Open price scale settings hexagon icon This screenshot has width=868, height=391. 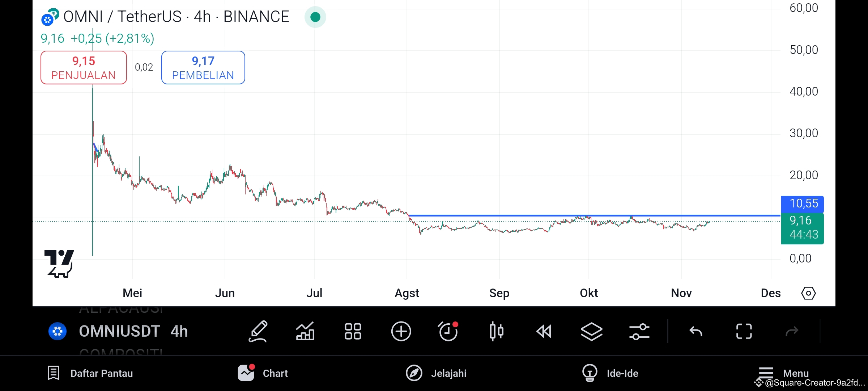pyautogui.click(x=808, y=293)
